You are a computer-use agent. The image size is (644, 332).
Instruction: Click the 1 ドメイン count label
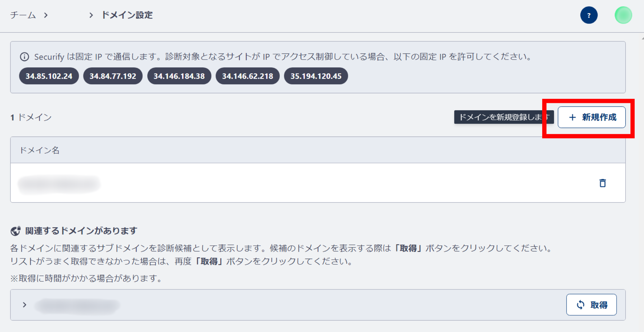31,117
